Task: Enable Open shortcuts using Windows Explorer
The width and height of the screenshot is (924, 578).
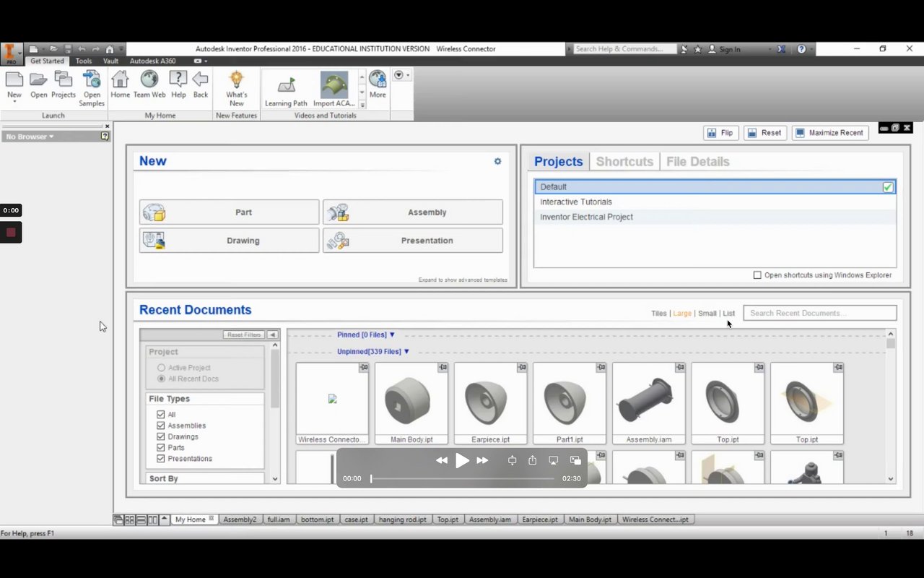Action: click(x=757, y=275)
